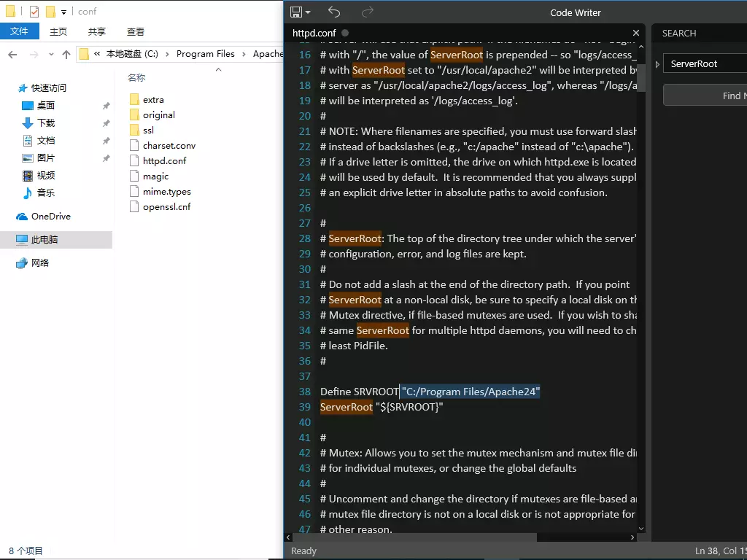The width and height of the screenshot is (747, 560).
Task: Expand the chevron after Program Files breadcrumb
Action: click(244, 54)
